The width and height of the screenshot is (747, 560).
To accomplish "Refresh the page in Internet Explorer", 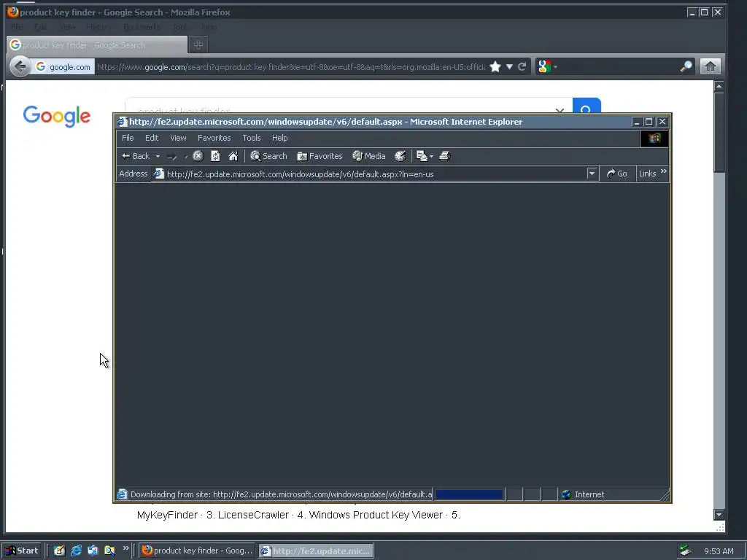I will [x=215, y=156].
